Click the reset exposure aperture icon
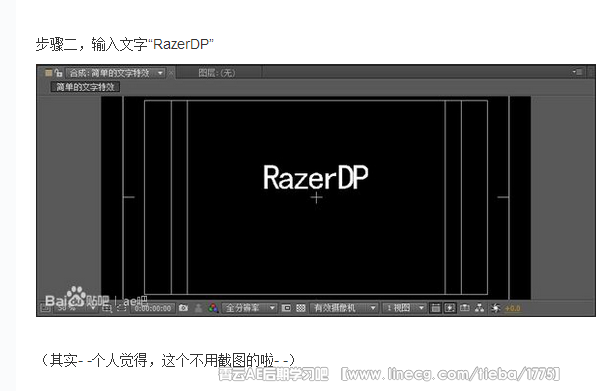 click(496, 308)
